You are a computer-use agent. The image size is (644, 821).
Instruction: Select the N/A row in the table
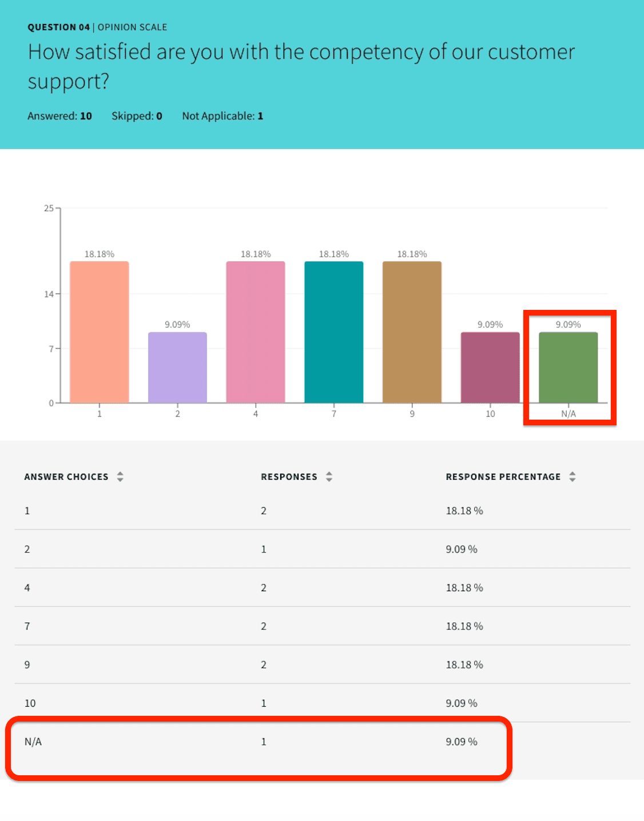click(x=257, y=742)
